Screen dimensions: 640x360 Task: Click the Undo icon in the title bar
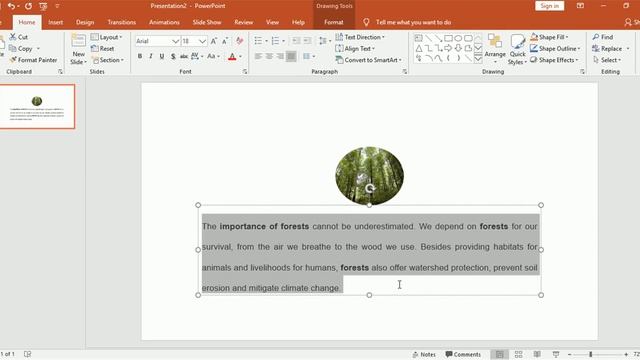coord(11,6)
